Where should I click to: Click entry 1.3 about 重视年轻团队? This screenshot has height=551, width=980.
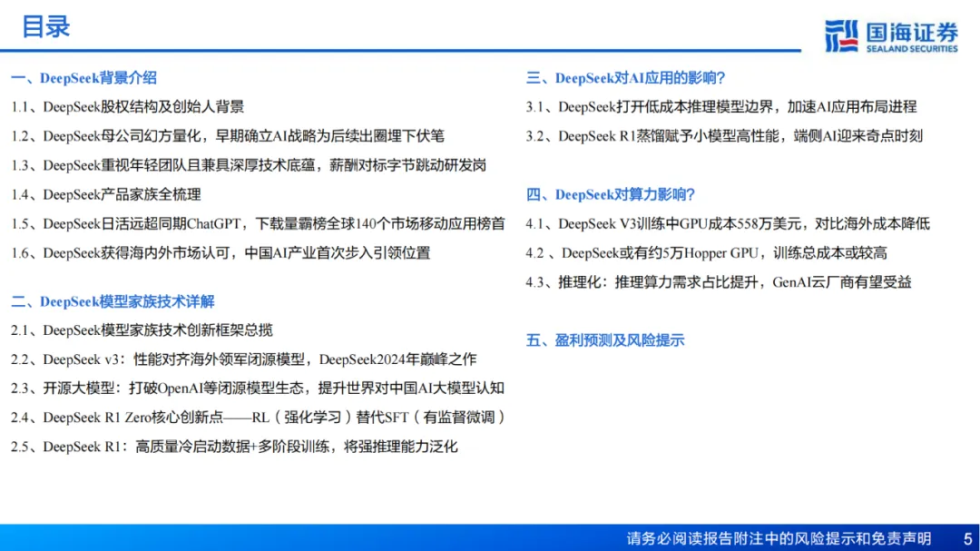coord(248,165)
